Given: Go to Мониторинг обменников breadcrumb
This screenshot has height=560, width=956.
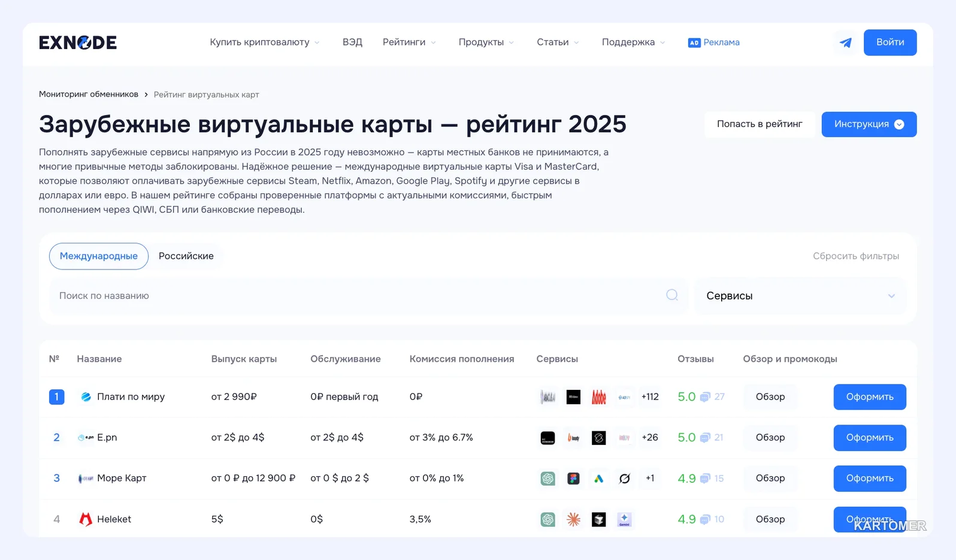Looking at the screenshot, I should coord(89,95).
